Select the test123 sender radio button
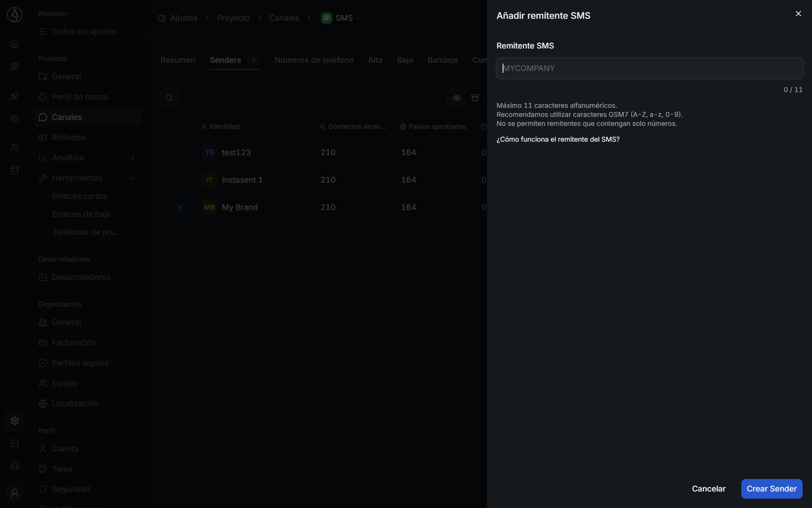 click(x=180, y=153)
